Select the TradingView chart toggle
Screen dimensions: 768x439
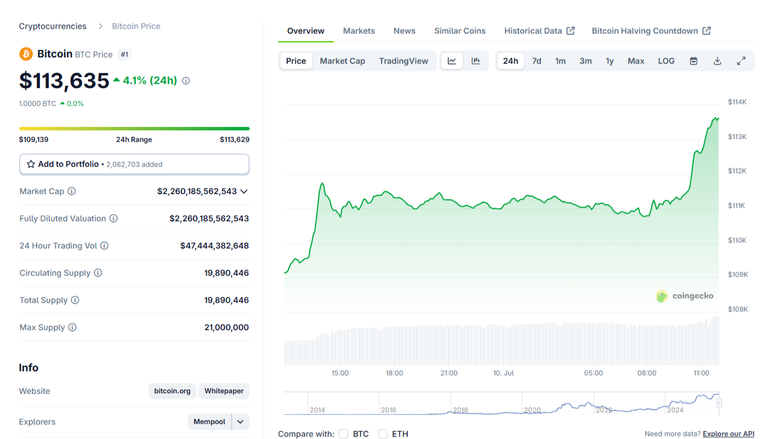[404, 61]
